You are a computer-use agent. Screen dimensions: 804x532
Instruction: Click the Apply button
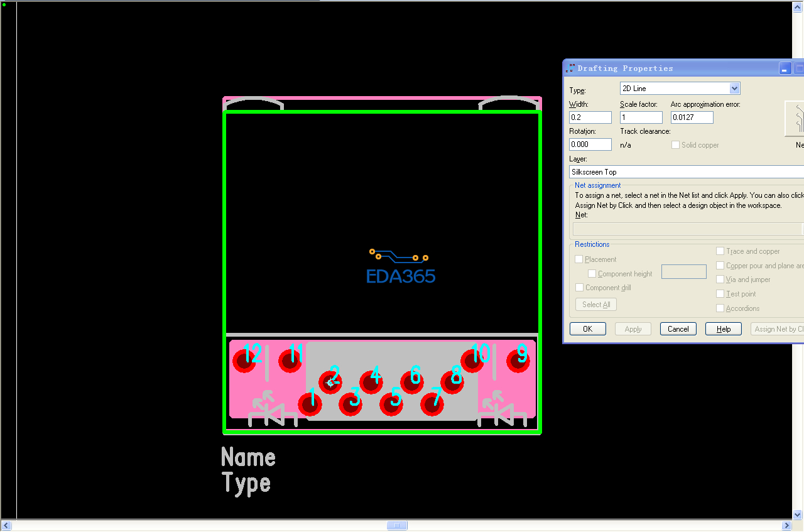point(633,329)
